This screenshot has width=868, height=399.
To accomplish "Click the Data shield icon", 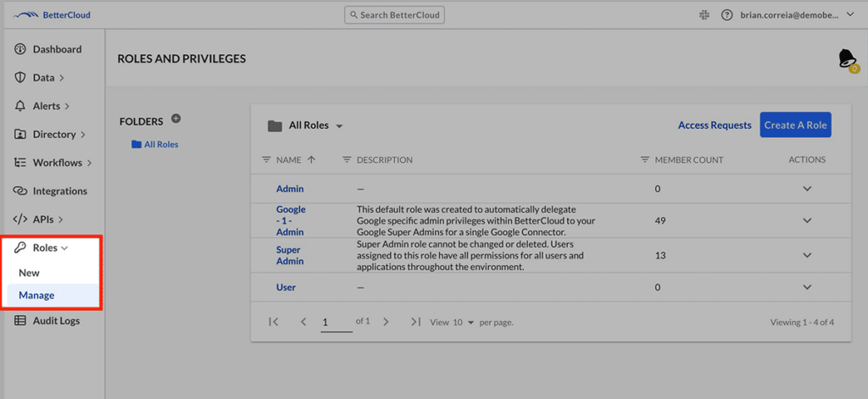I will tap(20, 77).
